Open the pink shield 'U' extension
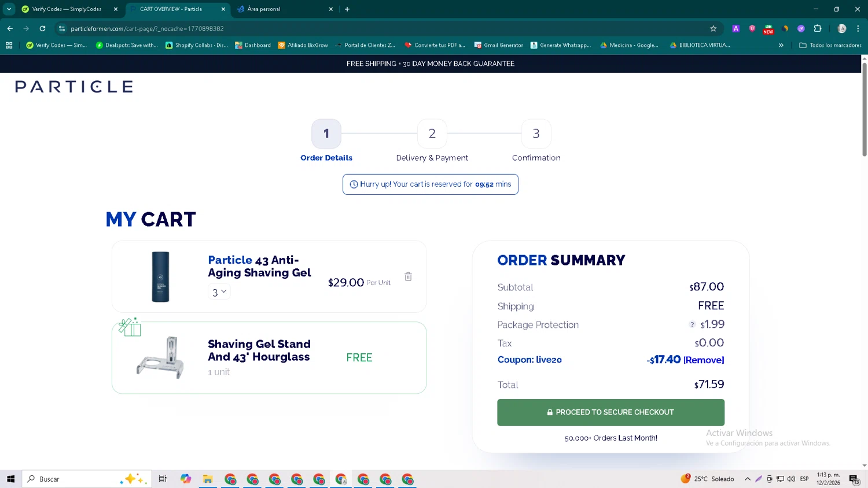This screenshot has width=868, height=488. tap(752, 28)
